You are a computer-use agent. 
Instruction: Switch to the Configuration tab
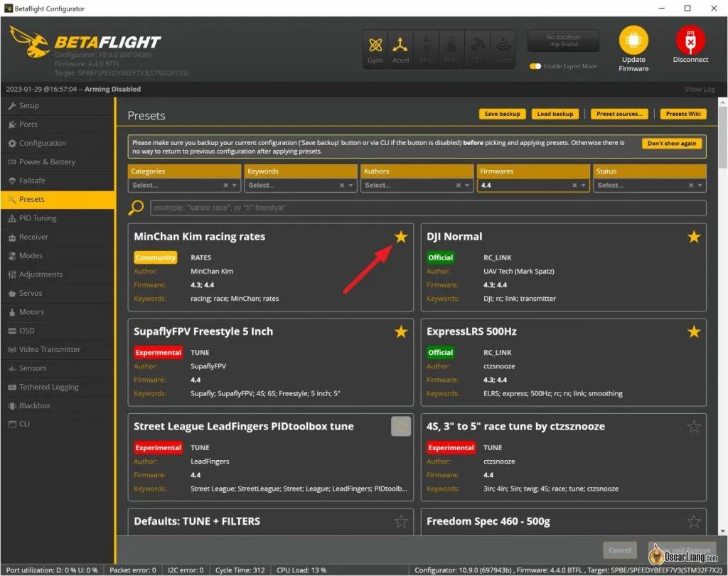coord(58,143)
